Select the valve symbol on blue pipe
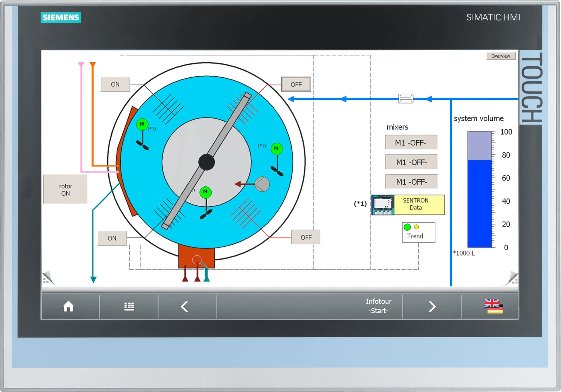Screen dimensions: 561x392 tap(406, 99)
